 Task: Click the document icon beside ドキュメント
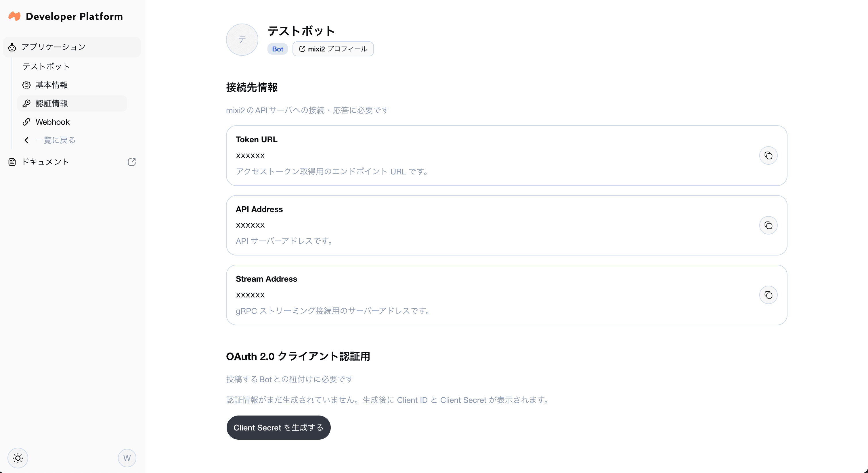coord(12,162)
